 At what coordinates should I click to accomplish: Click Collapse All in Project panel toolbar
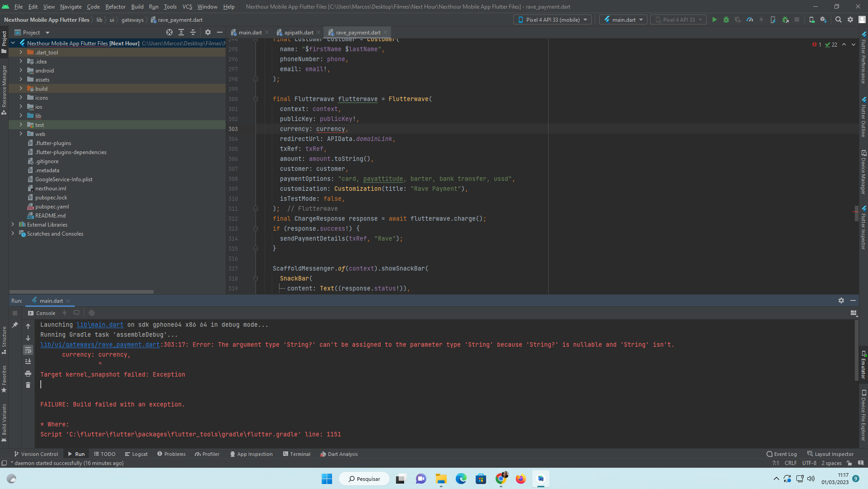click(x=193, y=33)
